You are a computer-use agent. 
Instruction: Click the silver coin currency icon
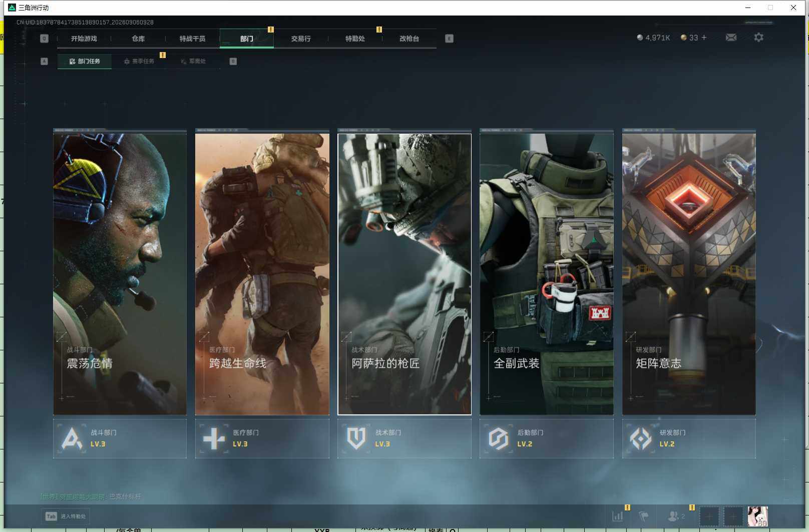click(x=640, y=38)
